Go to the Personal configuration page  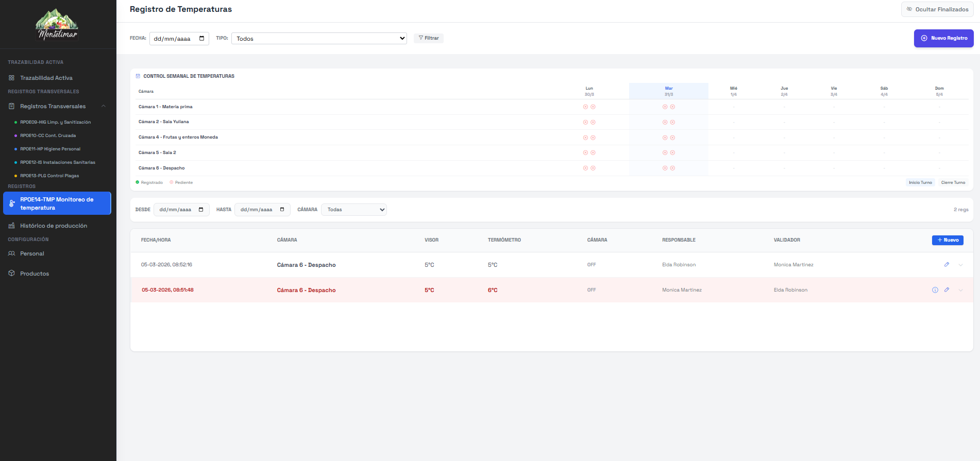pyautogui.click(x=32, y=253)
